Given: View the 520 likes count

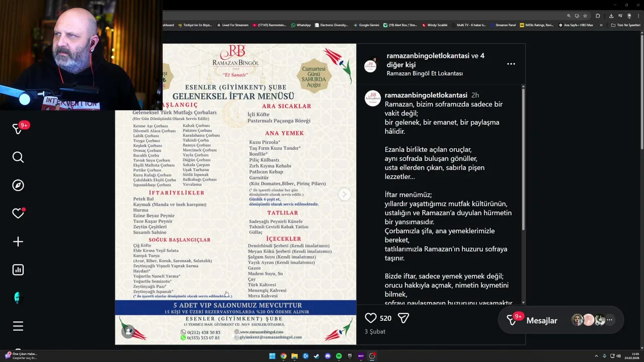Looking at the screenshot, I should pos(385,318).
